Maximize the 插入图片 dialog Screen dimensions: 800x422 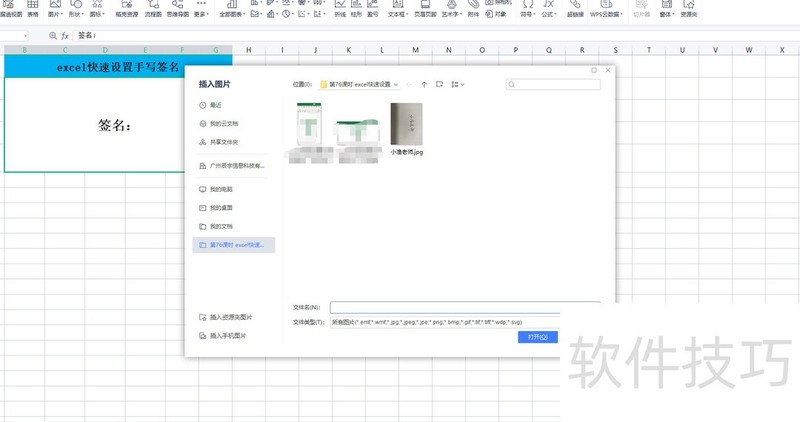pos(594,70)
